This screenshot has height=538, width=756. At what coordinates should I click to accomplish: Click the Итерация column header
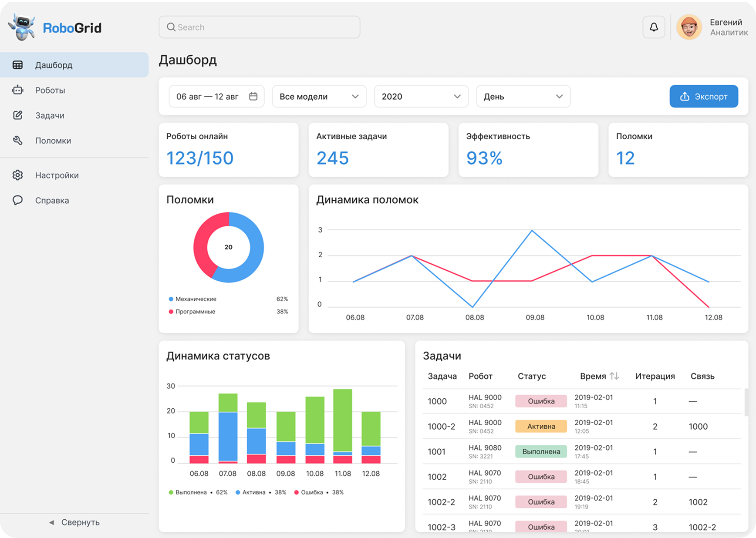click(x=655, y=376)
